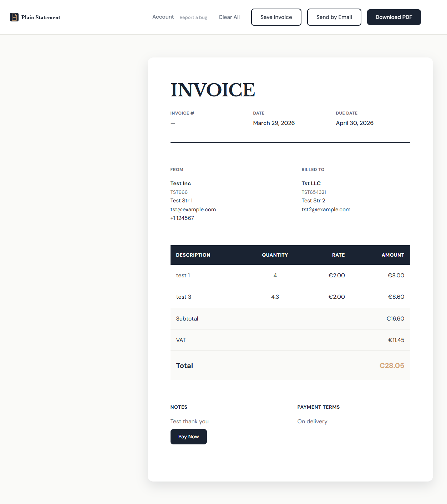Click client email tst2@example.com
The width and height of the screenshot is (447, 504).
pyautogui.click(x=326, y=210)
